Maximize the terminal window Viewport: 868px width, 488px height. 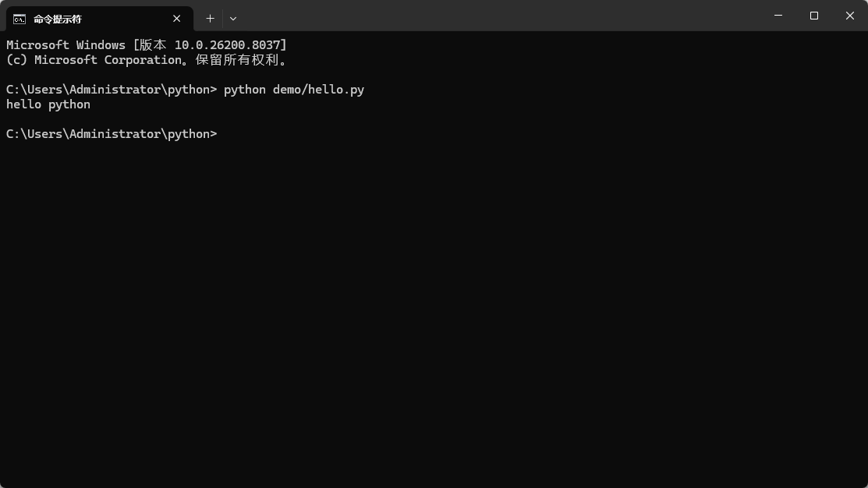814,16
